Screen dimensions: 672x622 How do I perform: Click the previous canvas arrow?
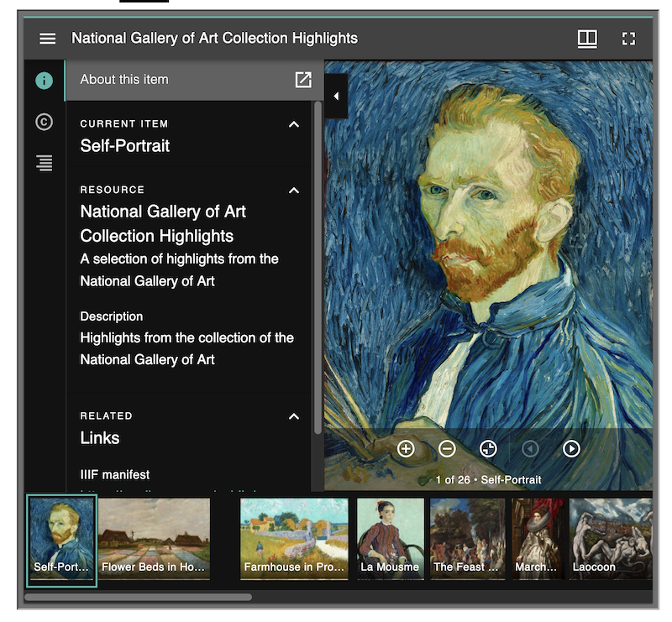point(530,449)
